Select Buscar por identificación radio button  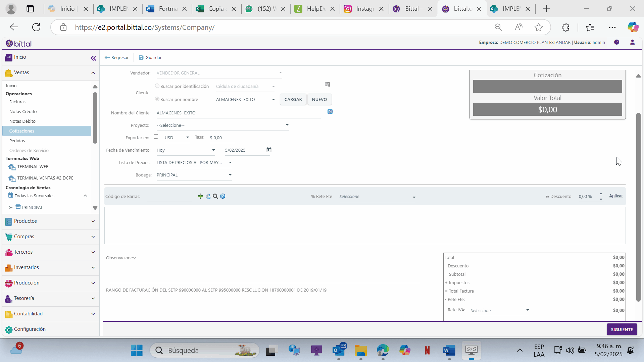coord(157,86)
